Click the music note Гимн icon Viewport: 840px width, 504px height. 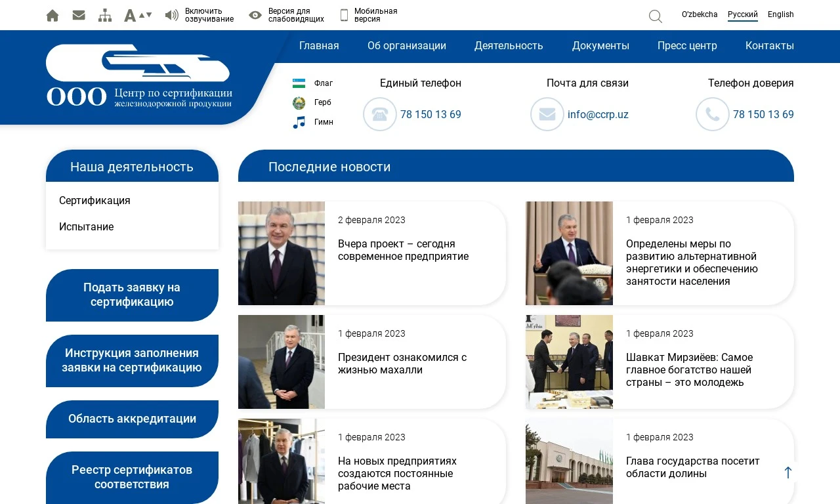tap(299, 122)
